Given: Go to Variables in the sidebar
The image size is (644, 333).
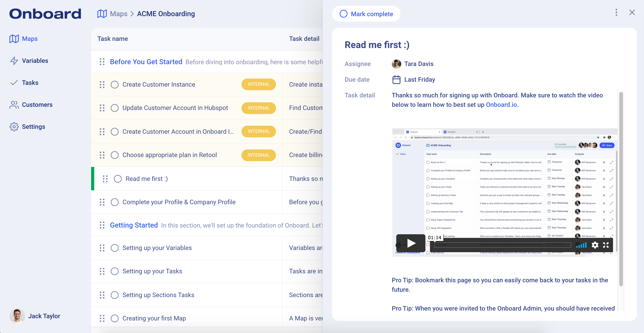Looking at the screenshot, I should click(x=35, y=61).
